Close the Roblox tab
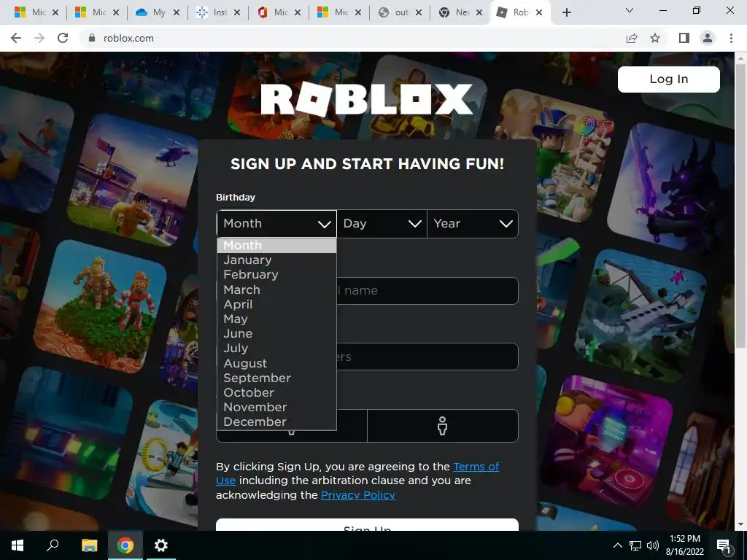747x560 pixels. tap(539, 13)
